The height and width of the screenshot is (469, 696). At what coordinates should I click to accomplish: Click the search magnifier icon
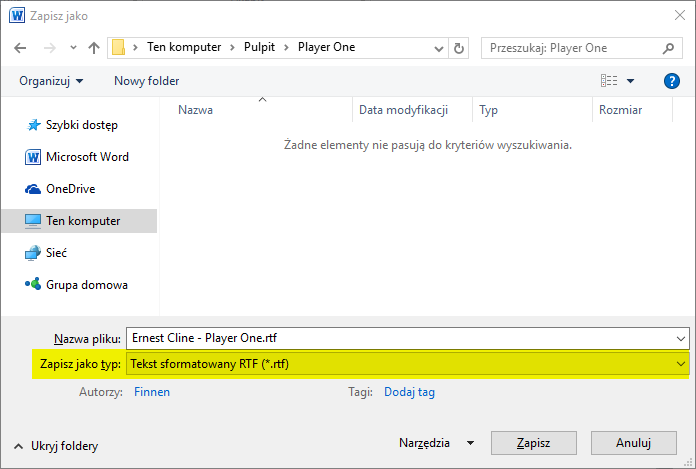668,48
